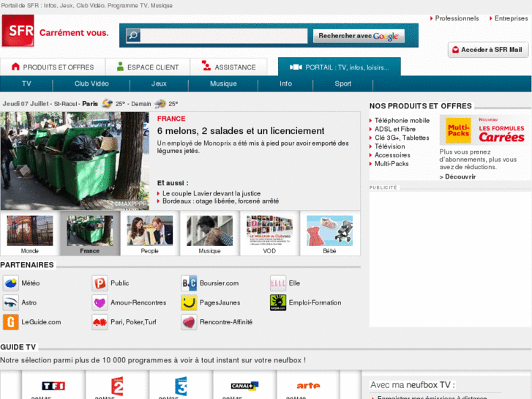Click the house icon beside Produits et Offres

(15, 67)
